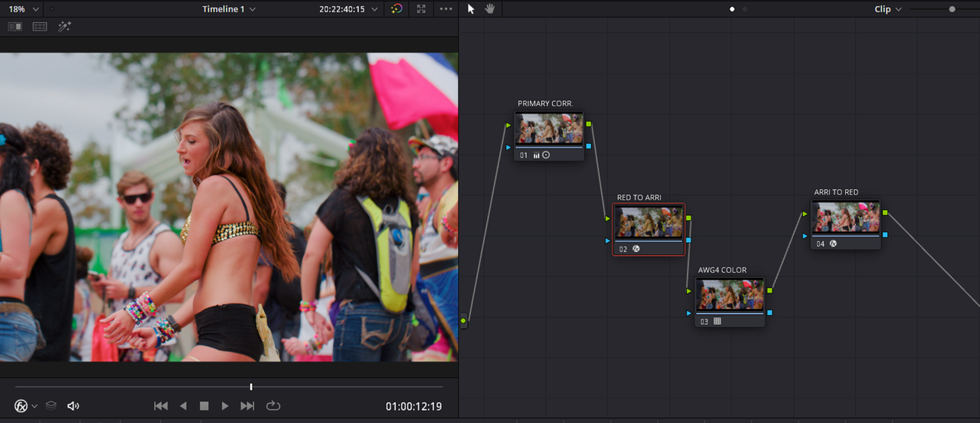Click the 01:00:12:19 timecode display
This screenshot has width=980, height=423.
click(413, 406)
